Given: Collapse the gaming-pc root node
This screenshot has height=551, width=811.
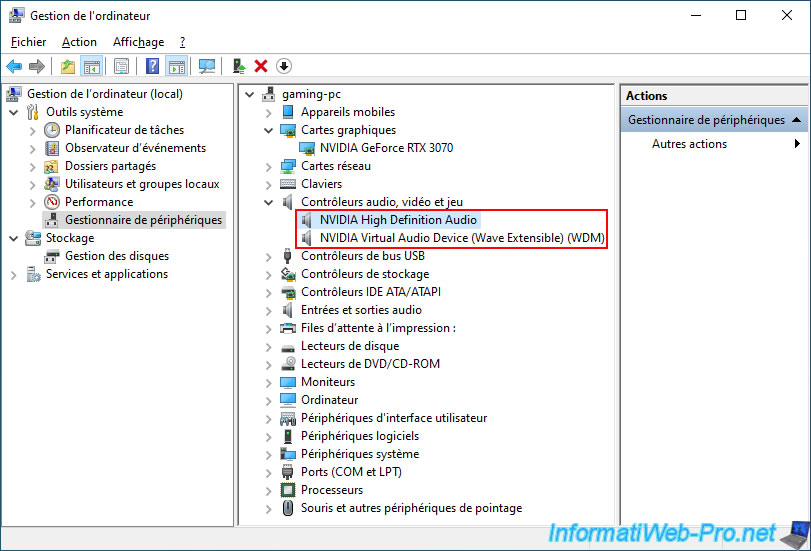Looking at the screenshot, I should [250, 95].
